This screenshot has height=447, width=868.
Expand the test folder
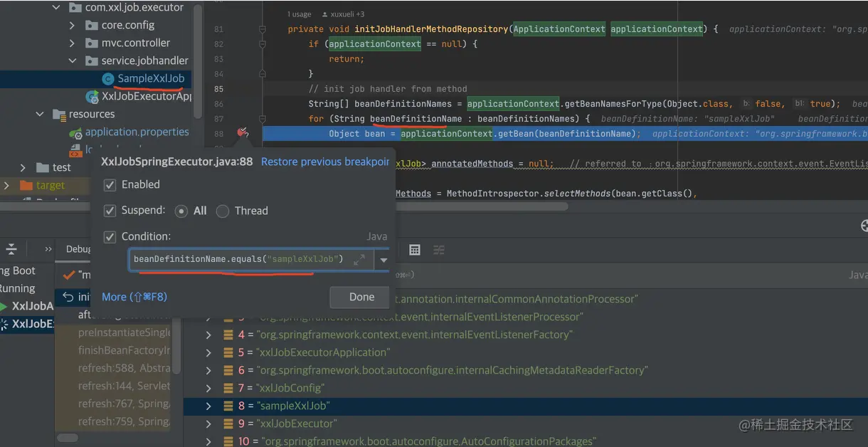23,167
